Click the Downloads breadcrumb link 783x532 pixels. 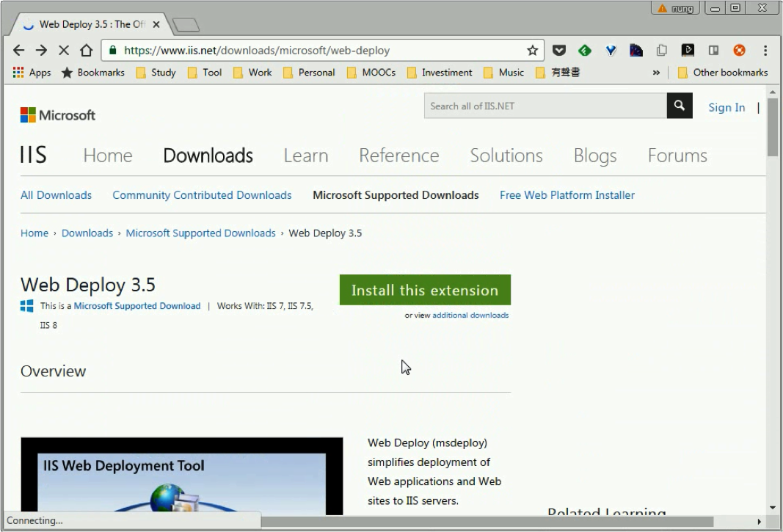(x=87, y=233)
